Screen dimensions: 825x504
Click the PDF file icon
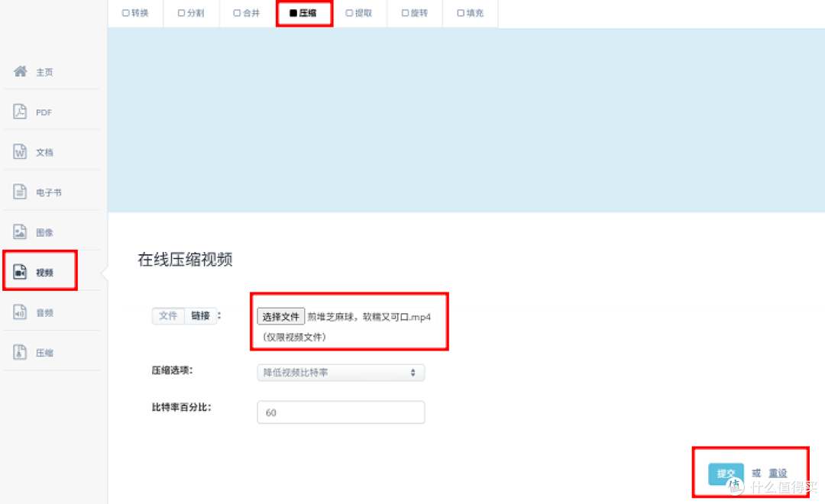[x=20, y=111]
